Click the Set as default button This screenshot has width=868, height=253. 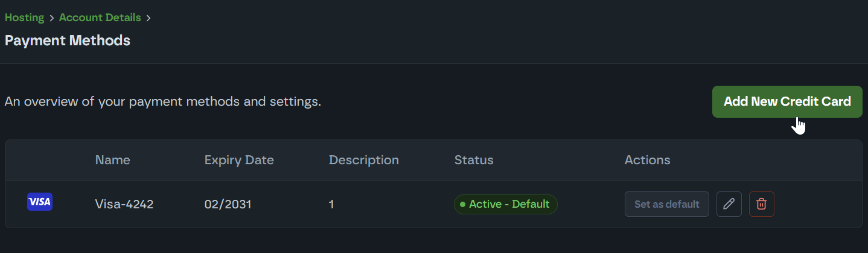[x=666, y=204]
